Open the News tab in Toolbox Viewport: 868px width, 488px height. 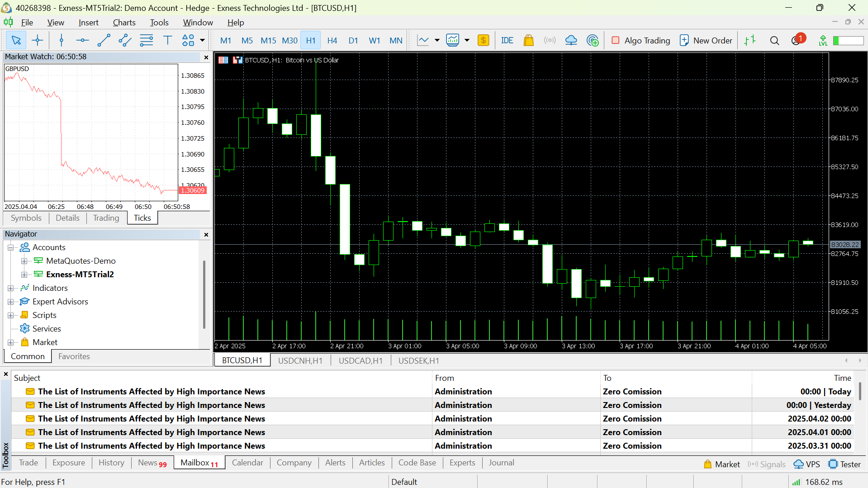coord(152,463)
